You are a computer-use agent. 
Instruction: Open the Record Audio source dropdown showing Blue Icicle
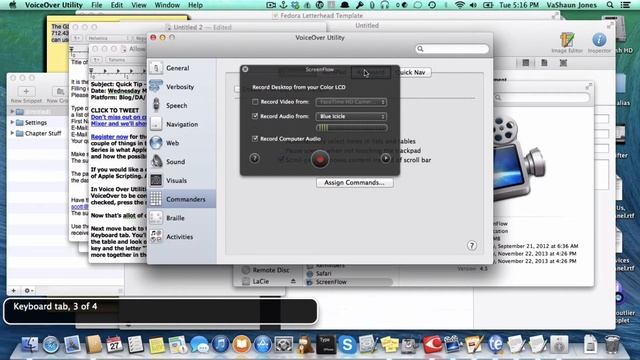[351, 116]
